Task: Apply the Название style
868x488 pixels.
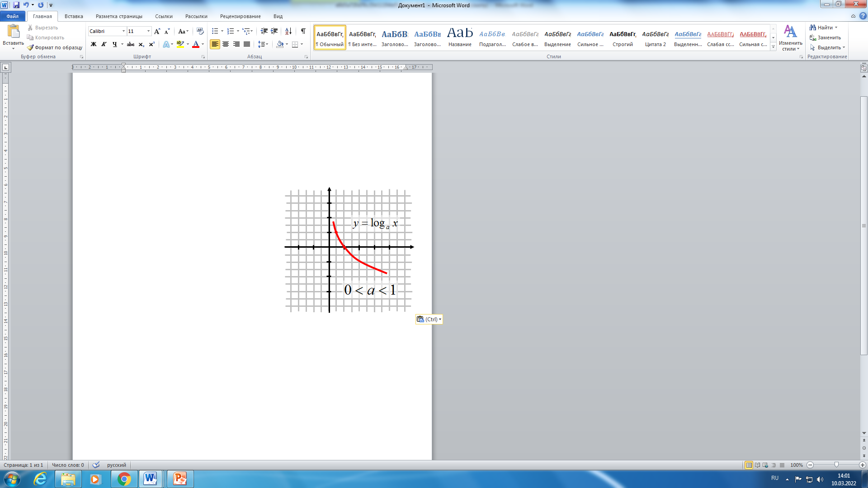Action: [x=460, y=37]
